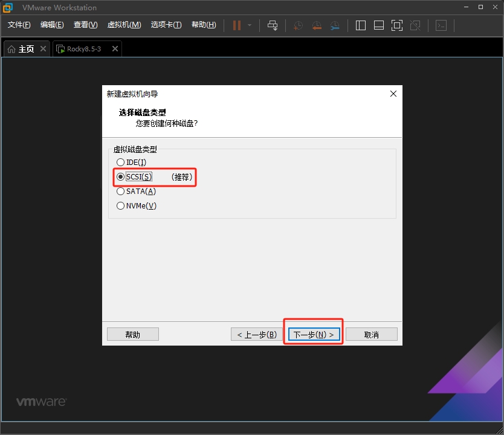Close the 新建虚拟机向导 dialog
The height and width of the screenshot is (435, 504).
point(393,94)
